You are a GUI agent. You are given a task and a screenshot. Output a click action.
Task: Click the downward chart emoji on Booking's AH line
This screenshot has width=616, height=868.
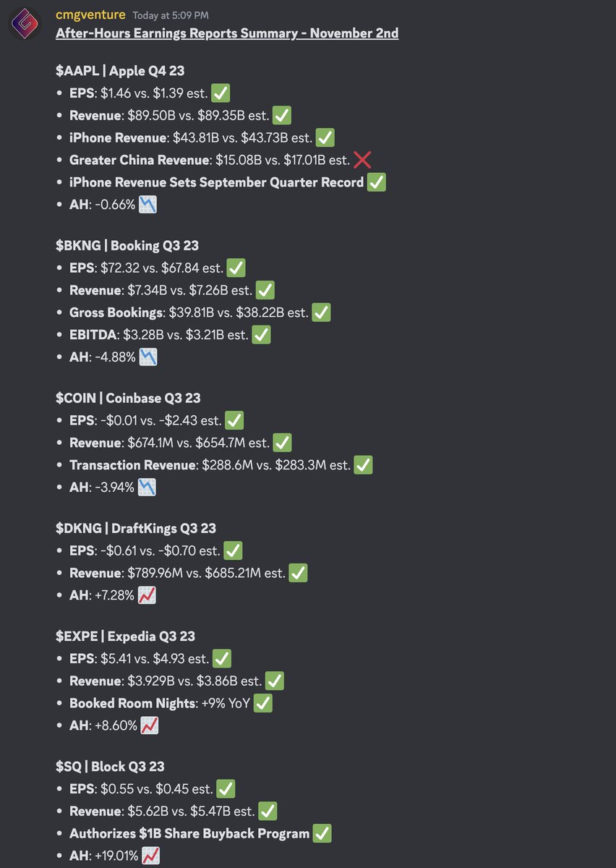pos(148,357)
